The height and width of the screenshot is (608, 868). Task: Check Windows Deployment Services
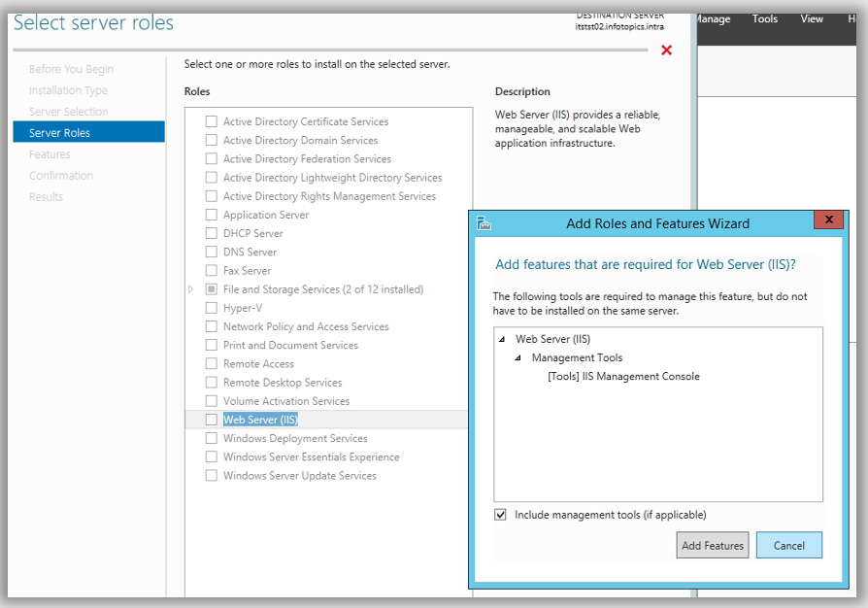click(x=211, y=438)
